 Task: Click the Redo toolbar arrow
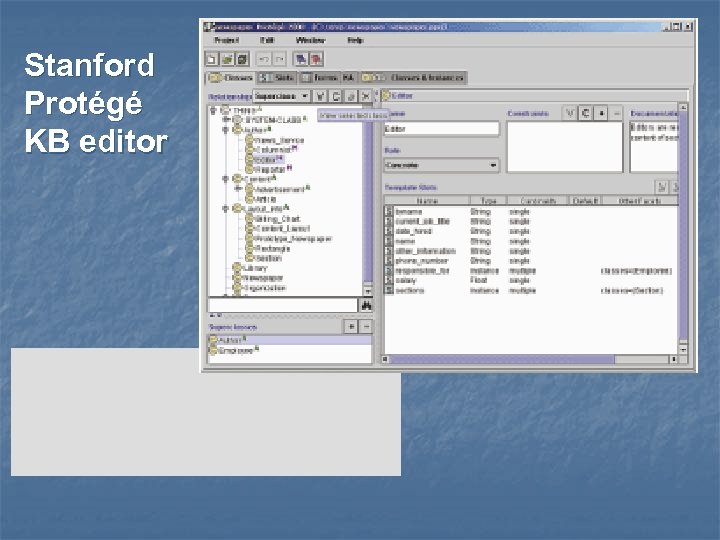(x=279, y=59)
